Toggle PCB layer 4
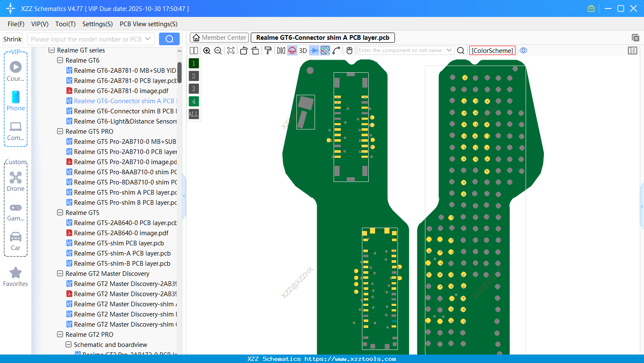The image size is (644, 363). pos(194,102)
